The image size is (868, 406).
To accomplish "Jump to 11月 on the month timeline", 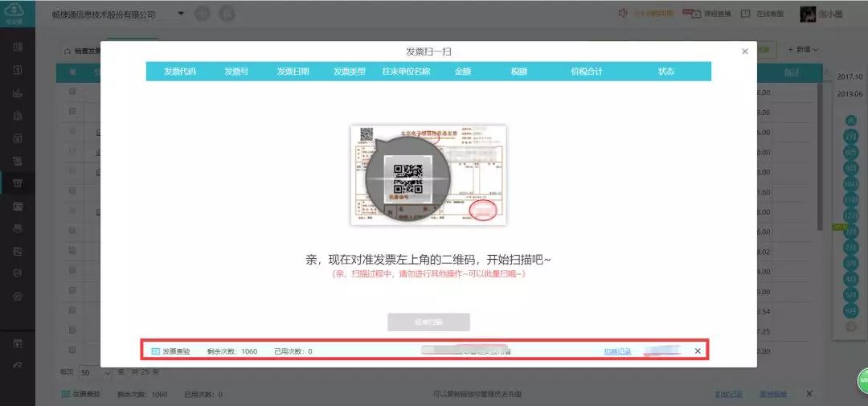I will tap(851, 199).
